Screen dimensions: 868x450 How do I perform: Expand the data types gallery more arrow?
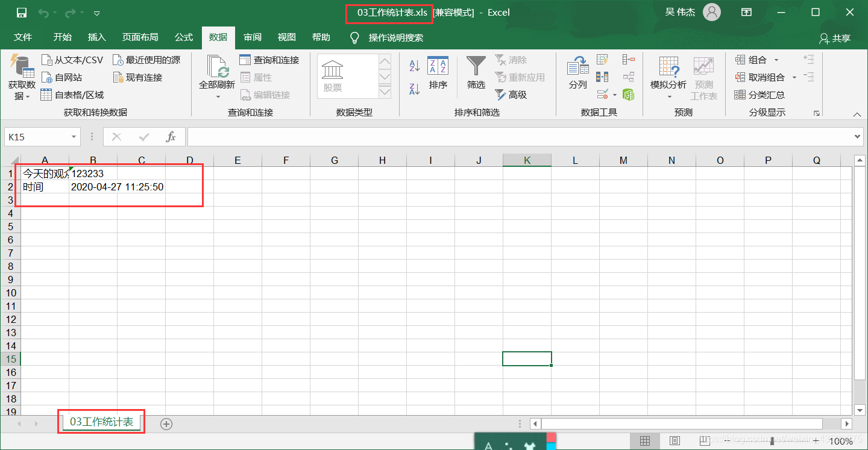click(x=385, y=92)
